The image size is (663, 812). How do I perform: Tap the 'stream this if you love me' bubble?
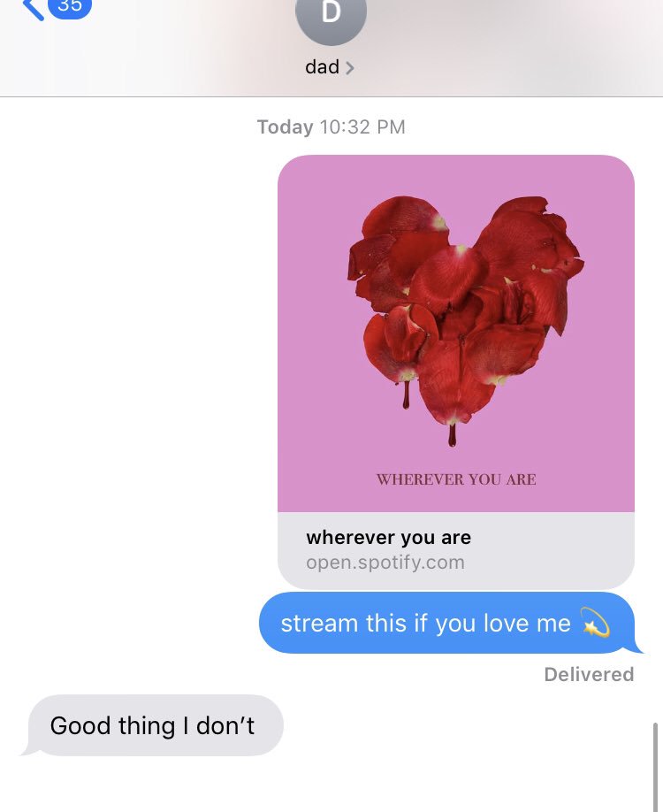click(x=448, y=623)
